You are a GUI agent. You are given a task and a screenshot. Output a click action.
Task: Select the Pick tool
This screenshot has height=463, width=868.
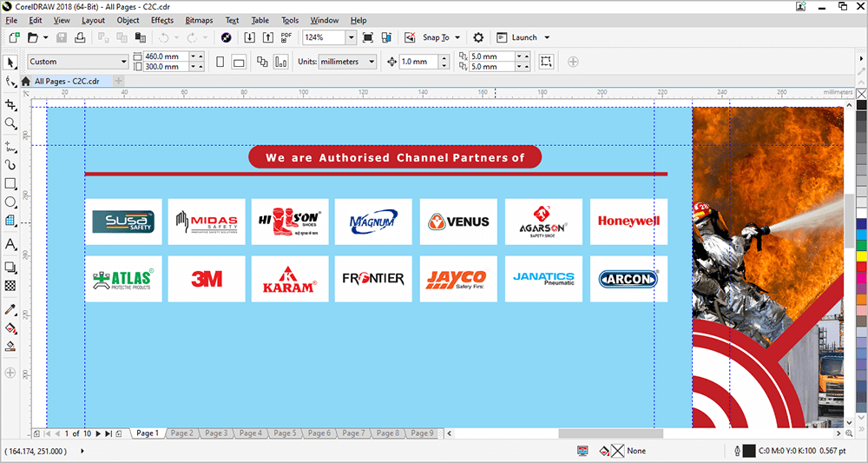(10, 62)
